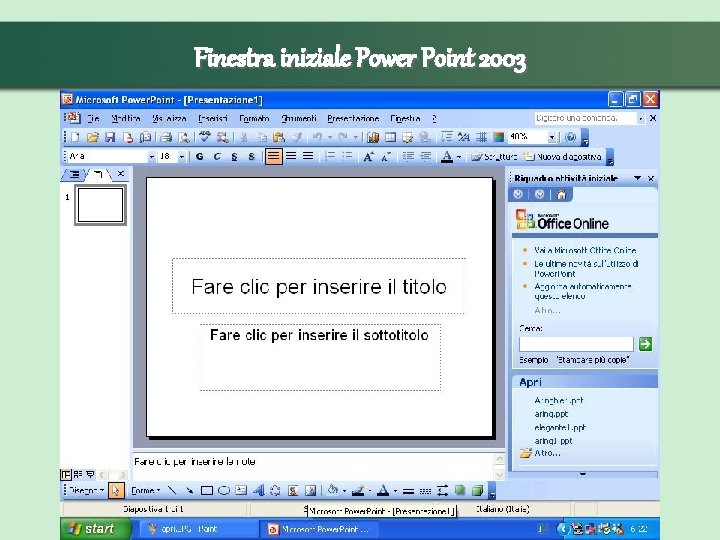Image resolution: width=720 pixels, height=540 pixels.
Task: Click slide 1 thumbnail
Action: (x=101, y=205)
